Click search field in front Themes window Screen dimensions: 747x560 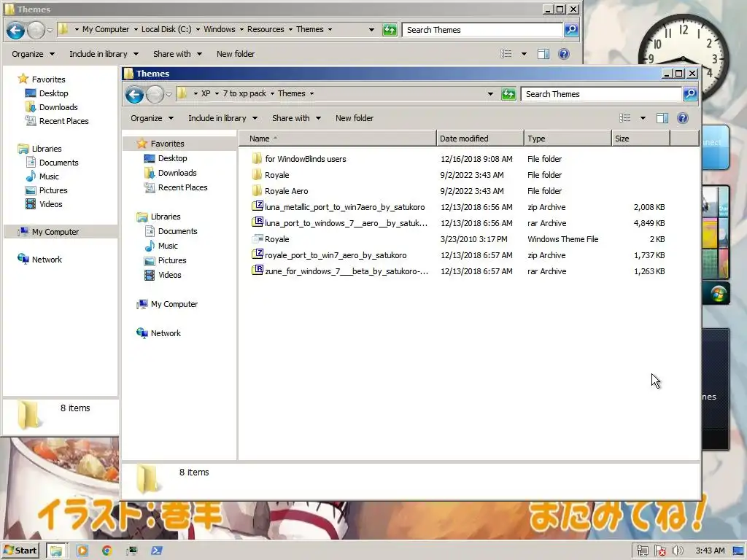(x=601, y=94)
